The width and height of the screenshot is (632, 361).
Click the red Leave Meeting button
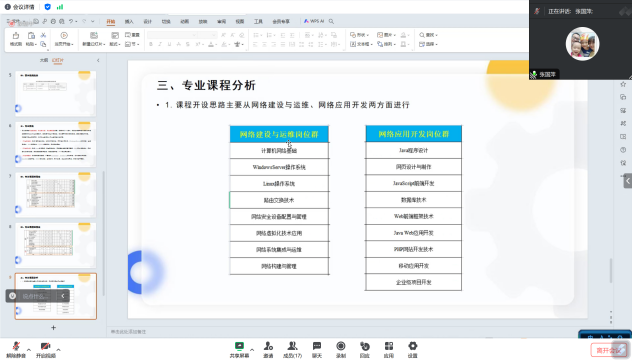pyautogui.click(x=609, y=351)
